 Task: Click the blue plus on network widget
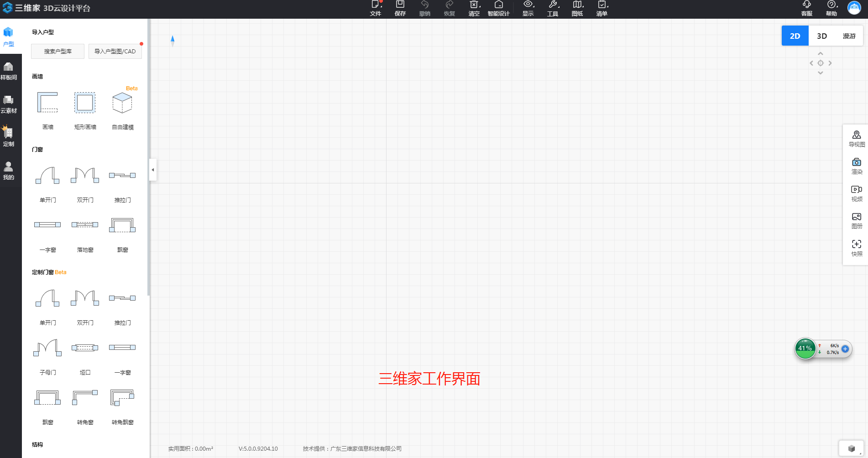[845, 349]
